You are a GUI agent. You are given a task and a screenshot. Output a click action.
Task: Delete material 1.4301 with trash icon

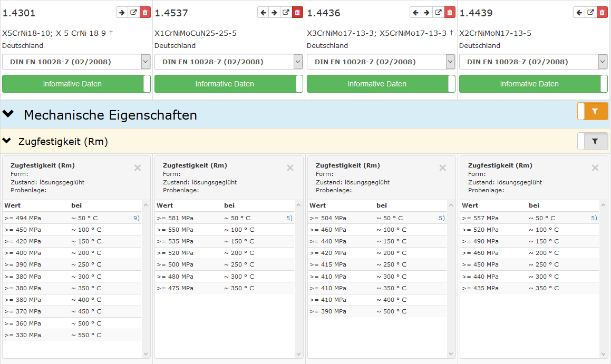pos(145,13)
